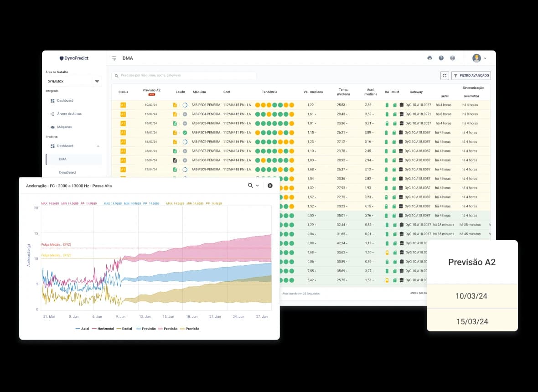Open chart zoom dropdown with magnifier
Viewport: 538px width, 392px height.
pyautogui.click(x=253, y=186)
